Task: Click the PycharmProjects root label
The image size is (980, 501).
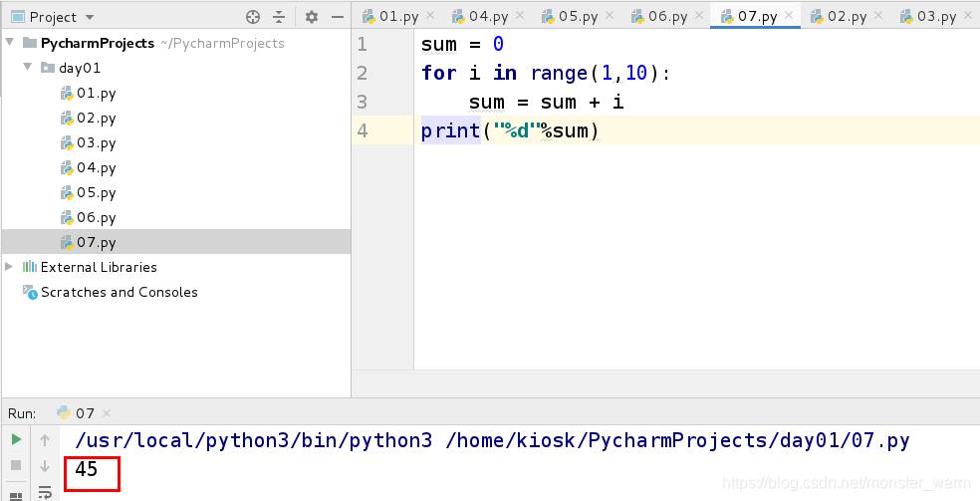Action: tap(98, 43)
